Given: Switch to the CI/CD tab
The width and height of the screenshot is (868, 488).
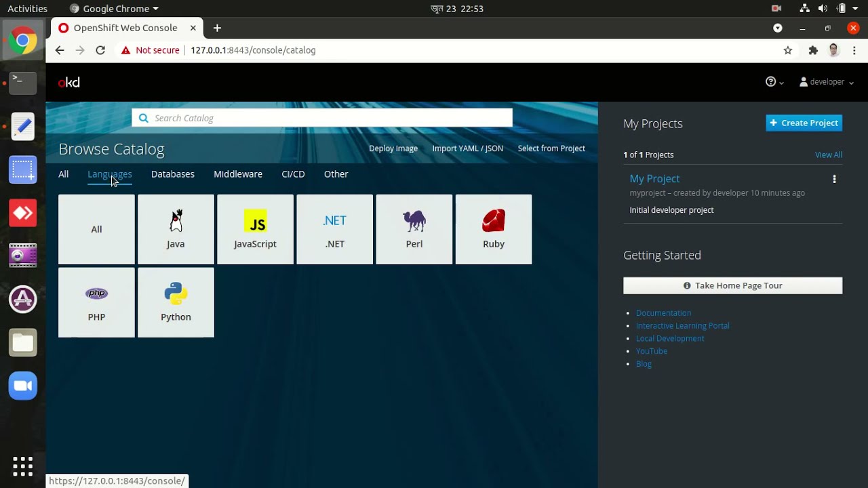Looking at the screenshot, I should click(x=293, y=174).
